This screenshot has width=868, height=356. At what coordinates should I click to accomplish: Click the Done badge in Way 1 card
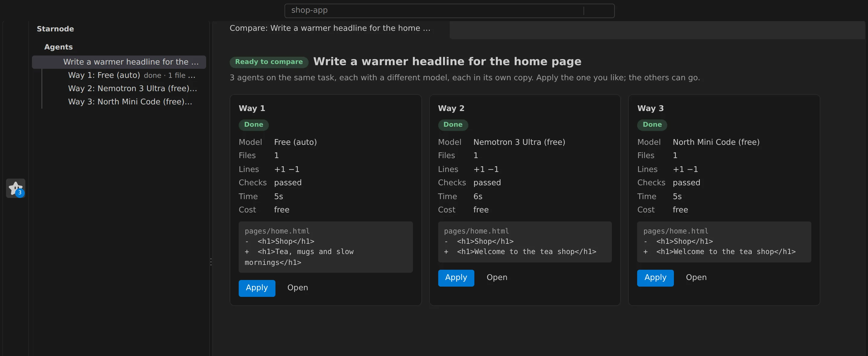pos(253,125)
